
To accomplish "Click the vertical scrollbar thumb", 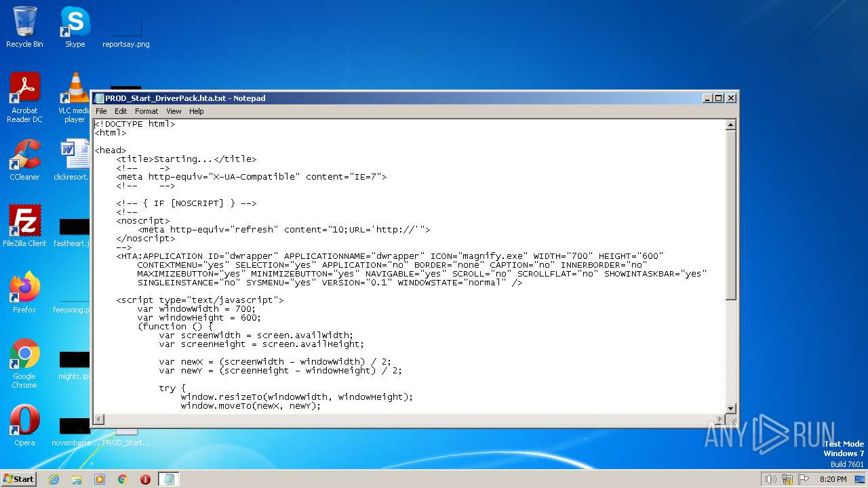I will [730, 215].
